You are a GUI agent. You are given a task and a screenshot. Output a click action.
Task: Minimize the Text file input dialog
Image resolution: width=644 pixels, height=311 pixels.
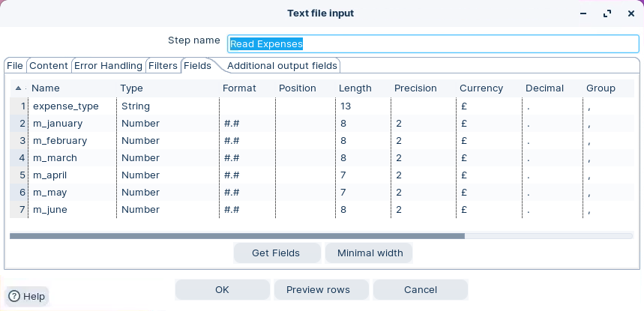[x=583, y=13]
